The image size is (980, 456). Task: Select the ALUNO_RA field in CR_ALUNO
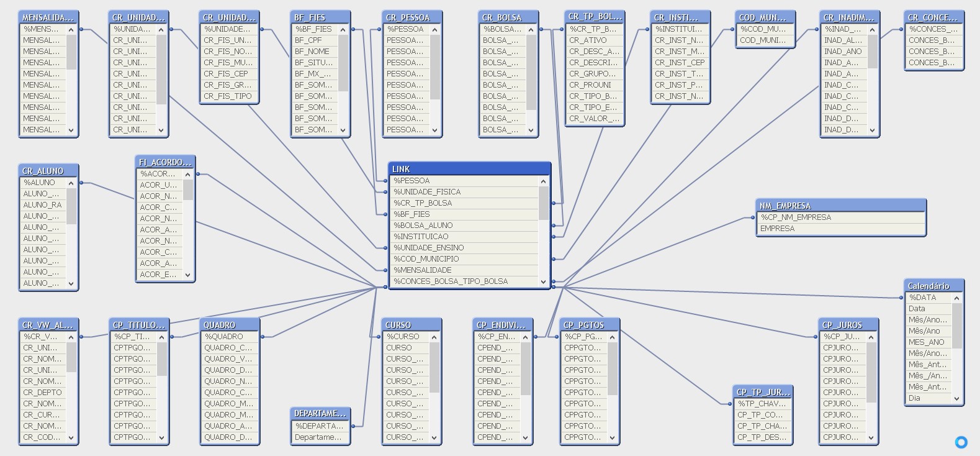(x=43, y=205)
